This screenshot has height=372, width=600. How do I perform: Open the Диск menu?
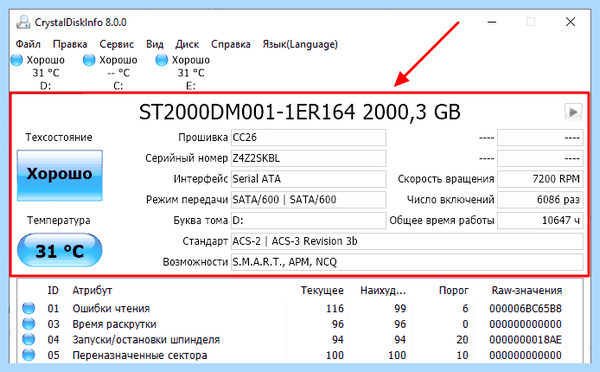point(187,44)
